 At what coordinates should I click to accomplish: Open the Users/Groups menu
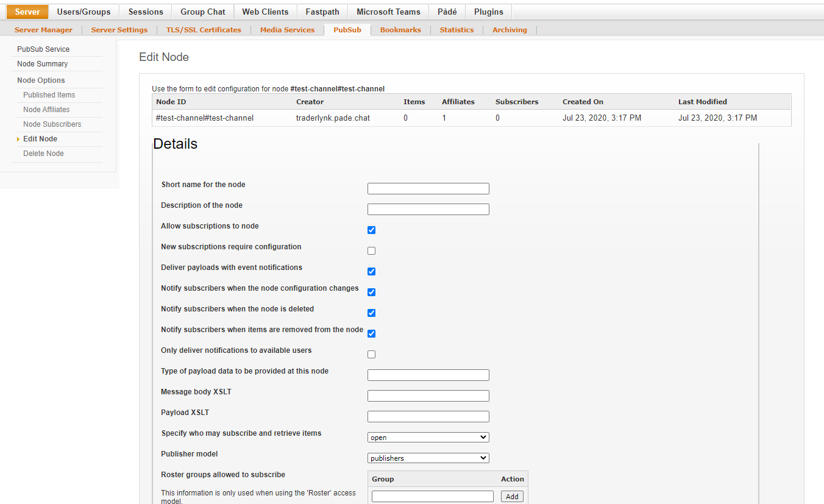(83, 11)
